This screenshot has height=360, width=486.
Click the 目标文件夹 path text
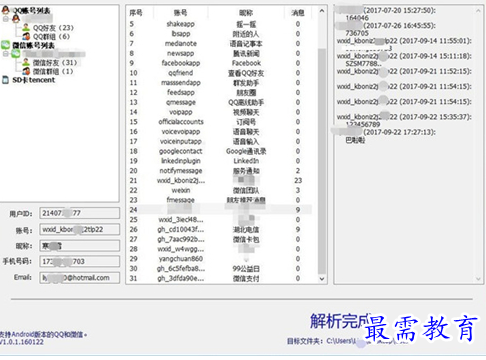[x=347, y=341]
